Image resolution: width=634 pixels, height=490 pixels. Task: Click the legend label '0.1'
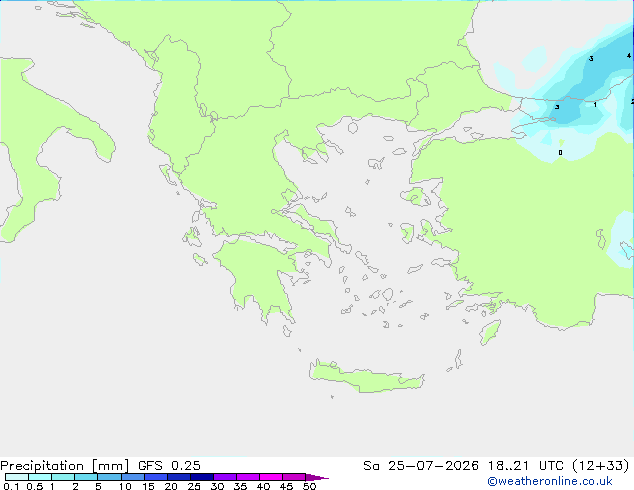click(11, 486)
